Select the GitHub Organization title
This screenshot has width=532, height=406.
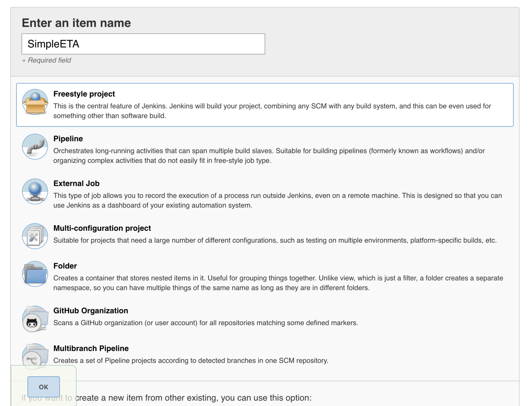coord(91,311)
